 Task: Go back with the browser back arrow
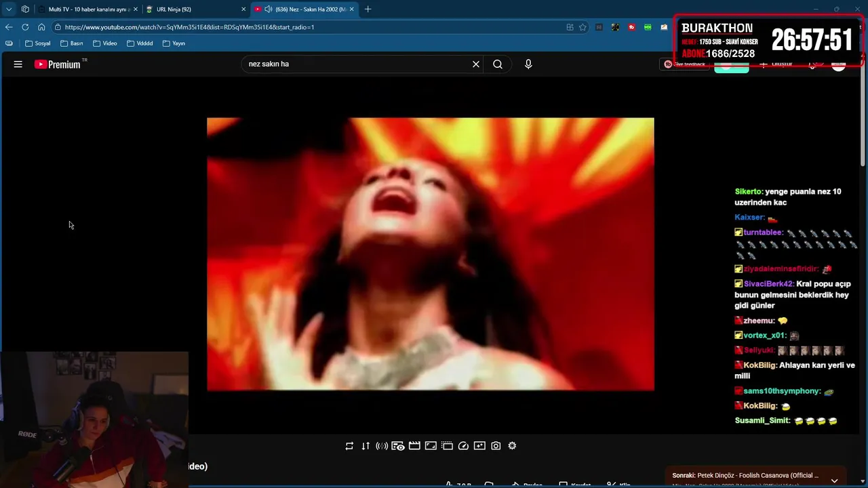point(9,27)
